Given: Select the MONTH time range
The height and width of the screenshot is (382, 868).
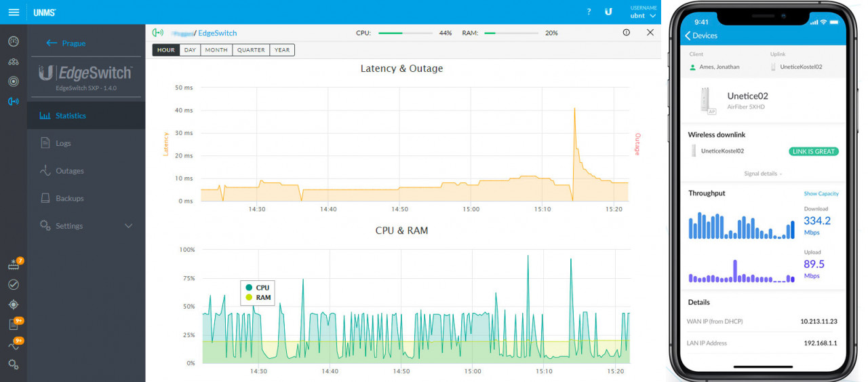Looking at the screenshot, I should point(216,50).
